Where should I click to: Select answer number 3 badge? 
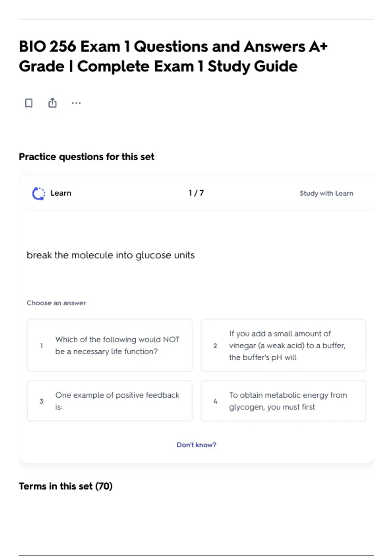[x=41, y=401]
